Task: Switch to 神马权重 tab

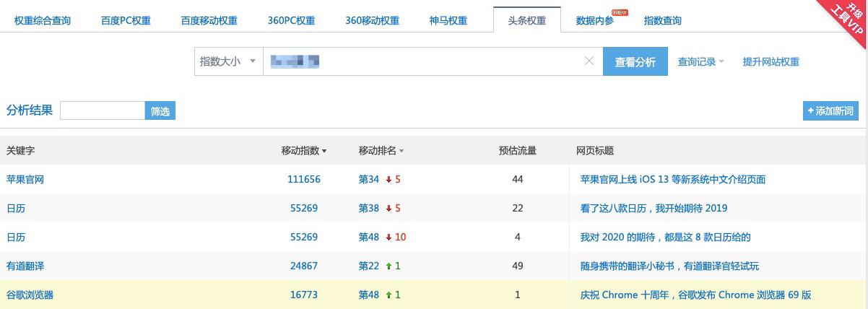Action: tap(448, 20)
